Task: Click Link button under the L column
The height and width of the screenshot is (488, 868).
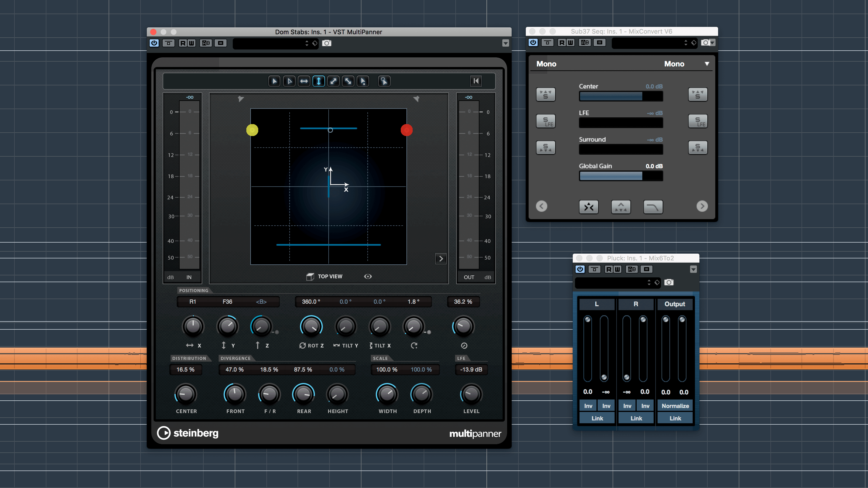Action: (597, 418)
